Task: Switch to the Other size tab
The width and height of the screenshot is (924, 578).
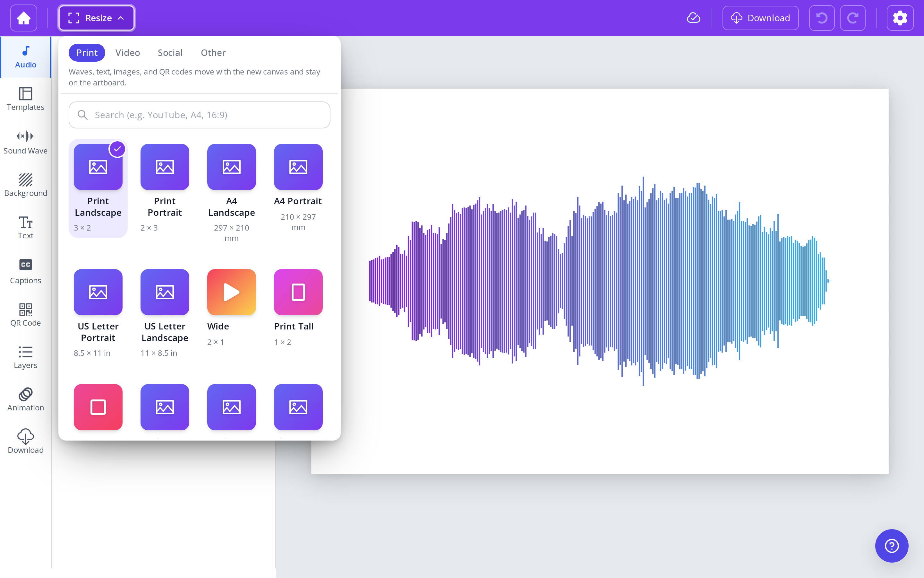Action: (x=213, y=53)
